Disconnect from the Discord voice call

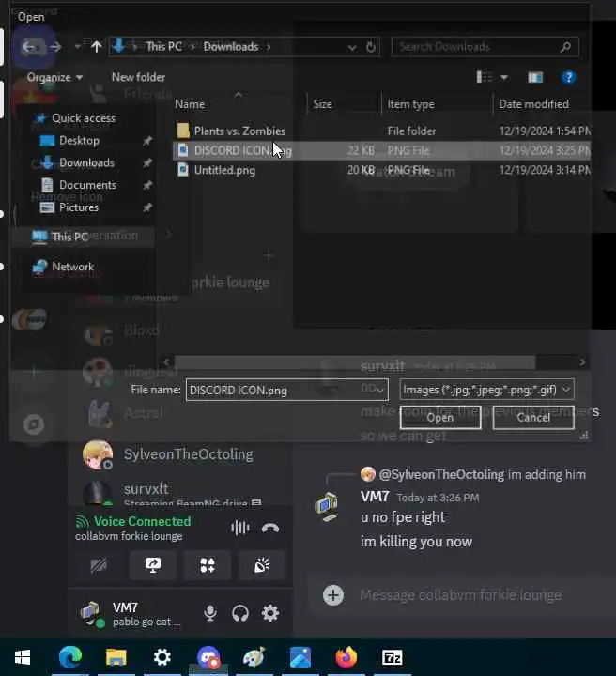pyautogui.click(x=270, y=528)
